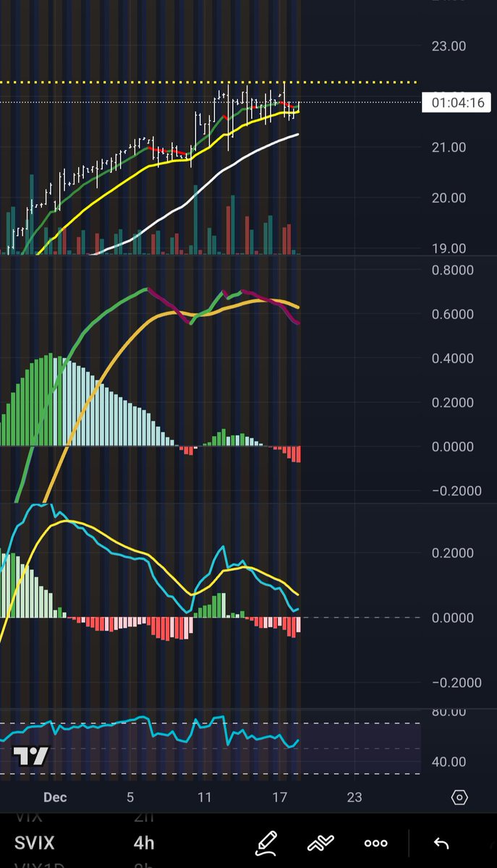Click the TradingView logo

click(x=31, y=756)
